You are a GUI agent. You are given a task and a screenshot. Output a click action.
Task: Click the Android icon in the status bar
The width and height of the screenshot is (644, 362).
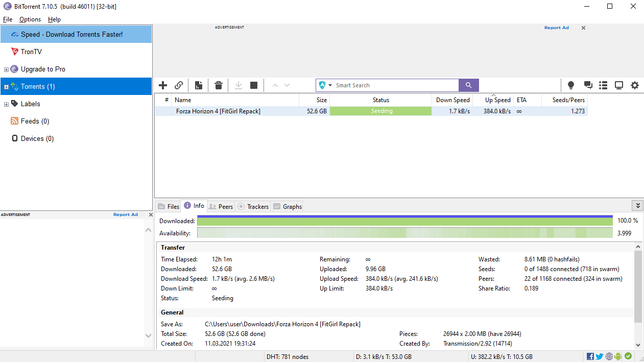point(618,356)
